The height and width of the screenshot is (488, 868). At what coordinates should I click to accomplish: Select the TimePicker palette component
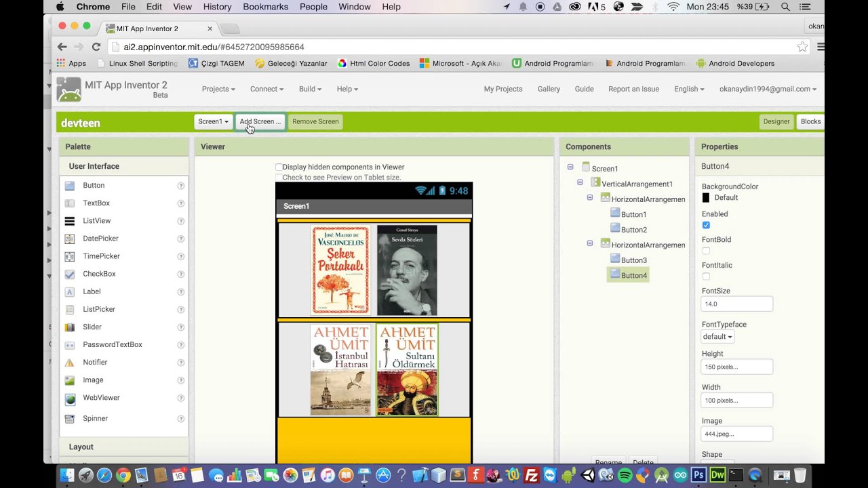(x=101, y=256)
